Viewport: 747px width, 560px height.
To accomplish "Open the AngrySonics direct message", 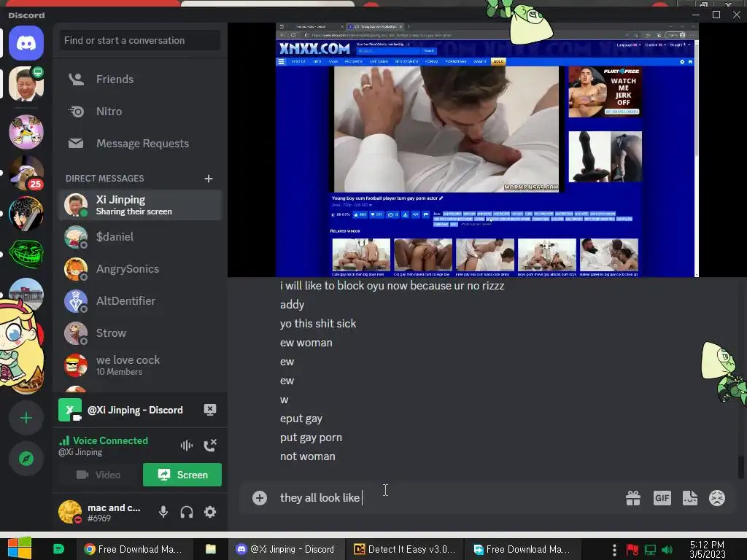I will (x=140, y=269).
